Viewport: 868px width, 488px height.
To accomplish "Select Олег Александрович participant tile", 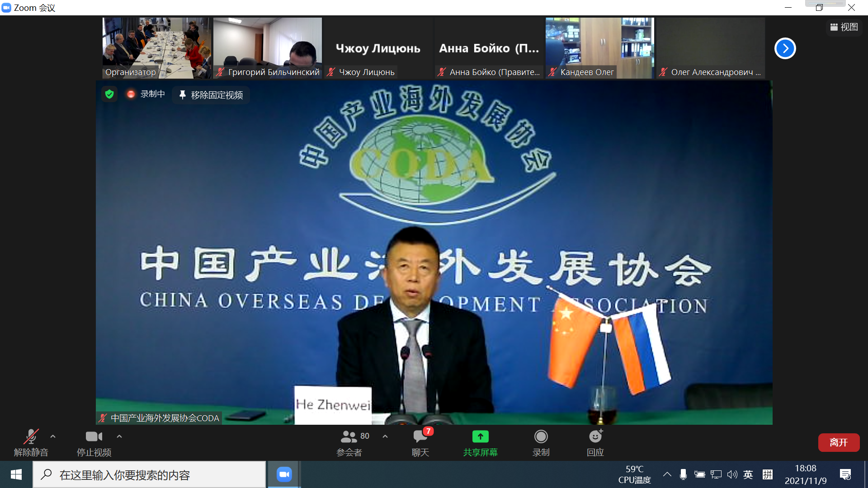I will coord(711,48).
